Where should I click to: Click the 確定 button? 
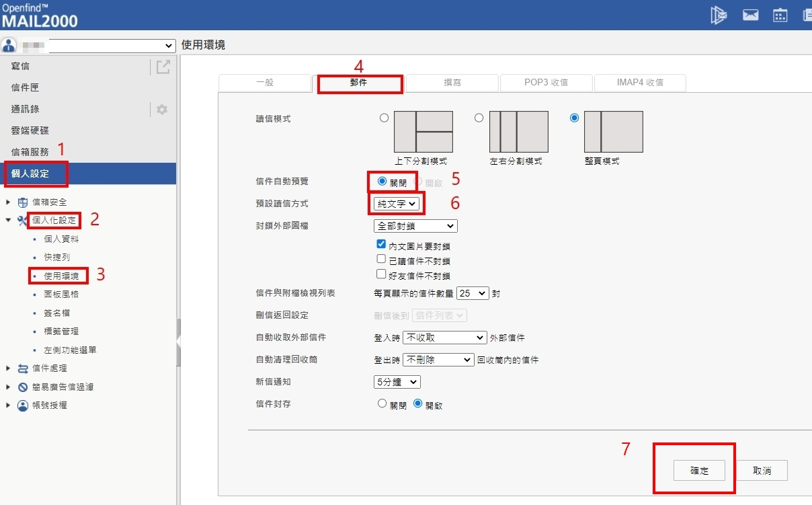[x=699, y=471]
